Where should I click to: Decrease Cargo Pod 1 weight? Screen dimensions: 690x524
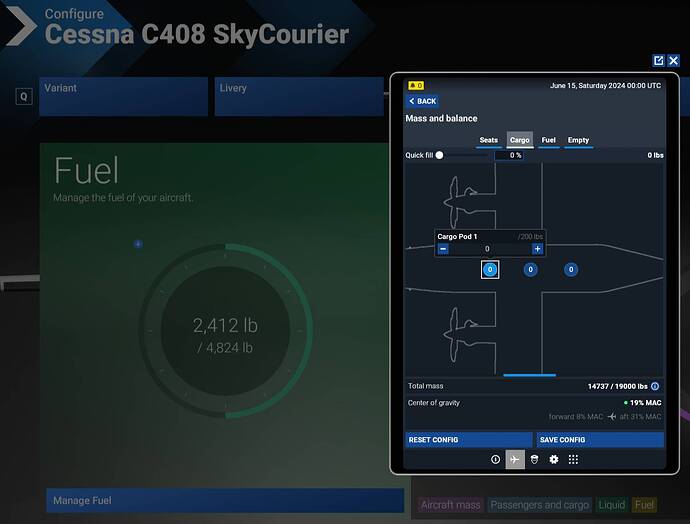443,249
